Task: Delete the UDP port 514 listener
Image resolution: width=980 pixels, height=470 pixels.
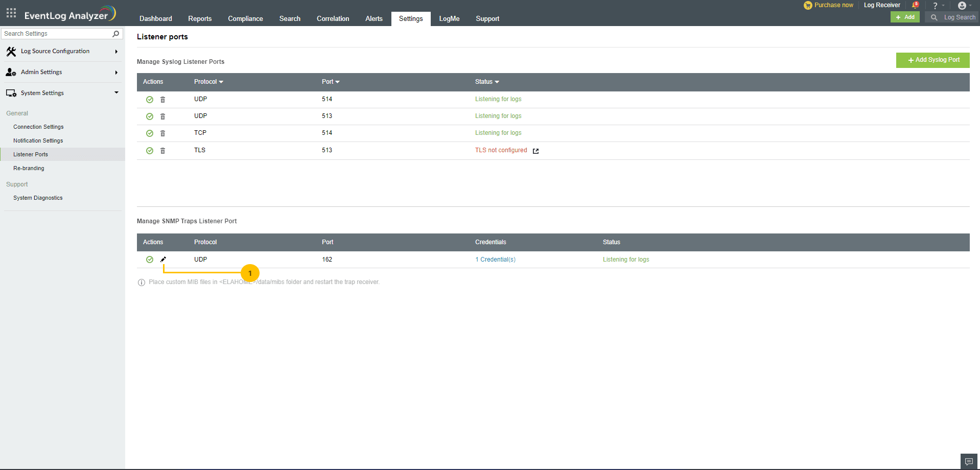Action: (162, 100)
